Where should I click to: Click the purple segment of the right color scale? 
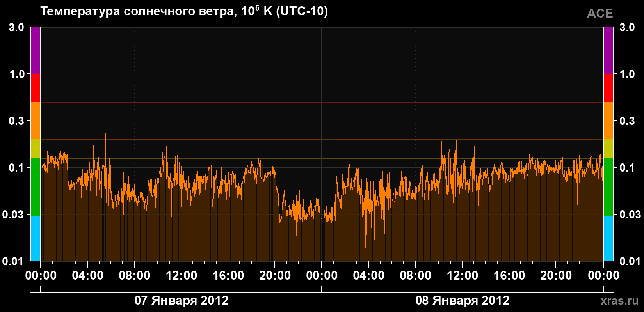click(608, 51)
